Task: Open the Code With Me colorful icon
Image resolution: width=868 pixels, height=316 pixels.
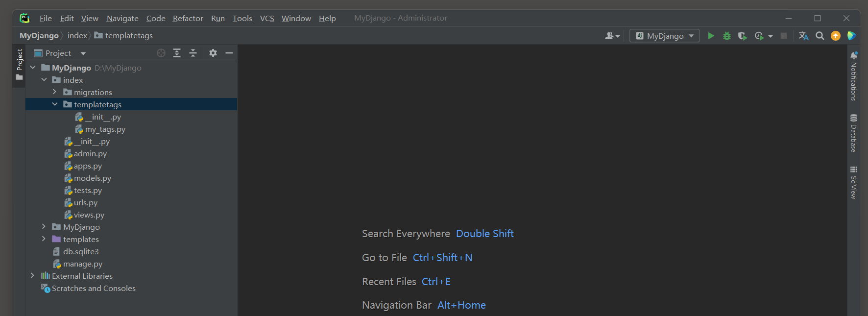Action: pos(852,36)
